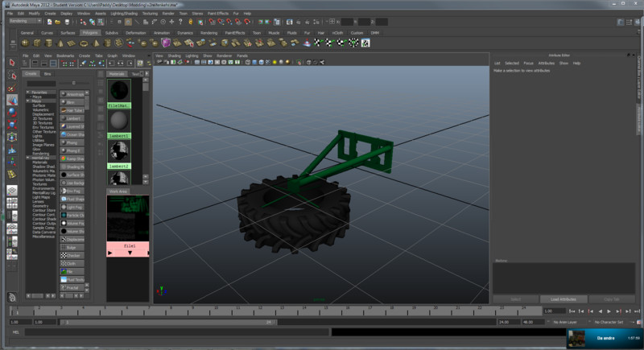Create a polygon pyramid from the shelf
The height and width of the screenshot is (350, 644).
(x=96, y=43)
